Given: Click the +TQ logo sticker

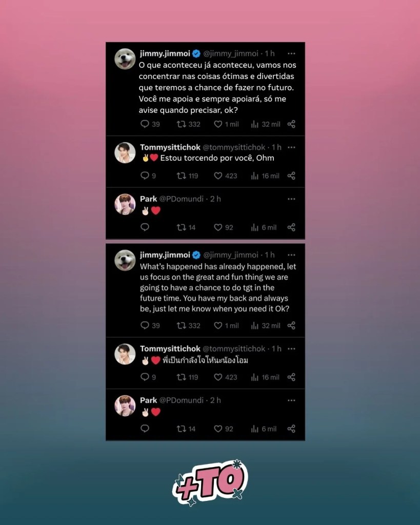Looking at the screenshot, I should point(210,482).
